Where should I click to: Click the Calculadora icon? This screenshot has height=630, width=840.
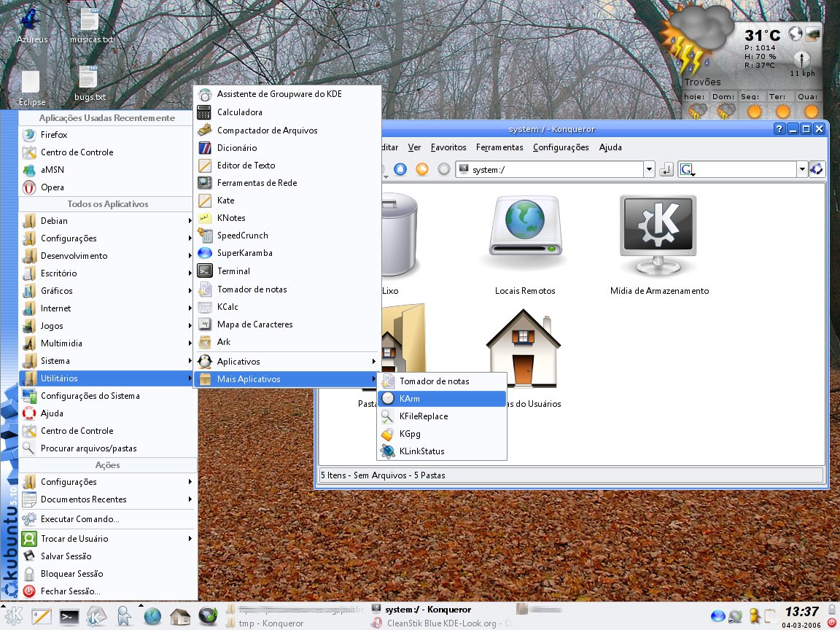pyautogui.click(x=204, y=112)
